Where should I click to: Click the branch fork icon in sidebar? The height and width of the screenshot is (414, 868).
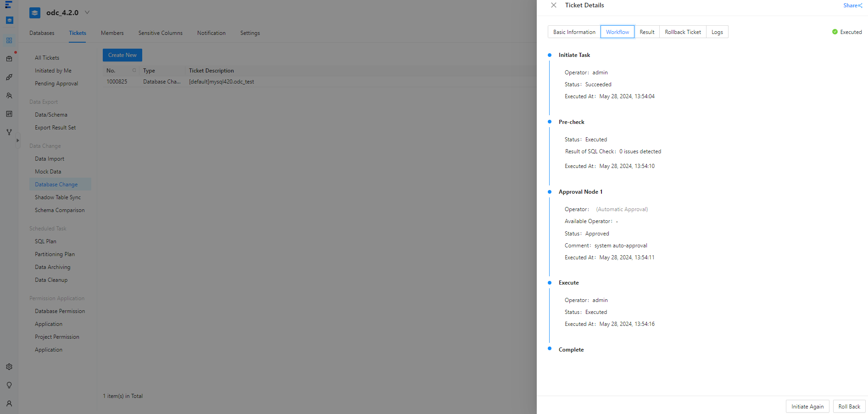click(9, 132)
